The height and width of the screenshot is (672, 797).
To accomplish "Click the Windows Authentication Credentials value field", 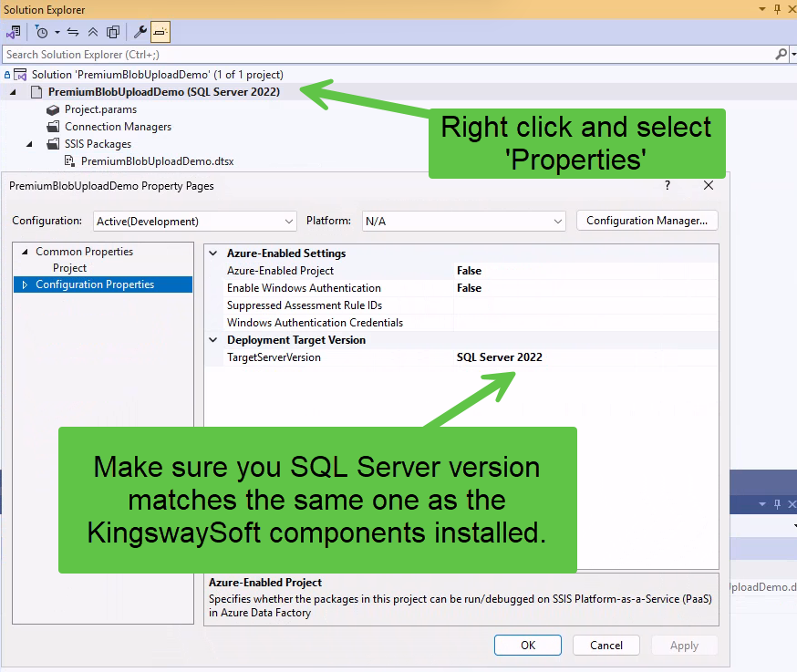I will pyautogui.click(x=586, y=323).
